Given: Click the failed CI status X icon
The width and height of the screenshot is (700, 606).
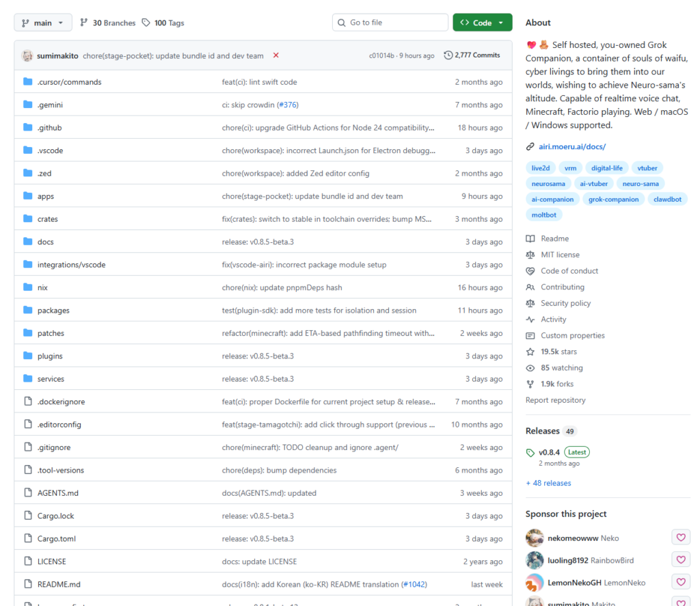Looking at the screenshot, I should 275,55.
